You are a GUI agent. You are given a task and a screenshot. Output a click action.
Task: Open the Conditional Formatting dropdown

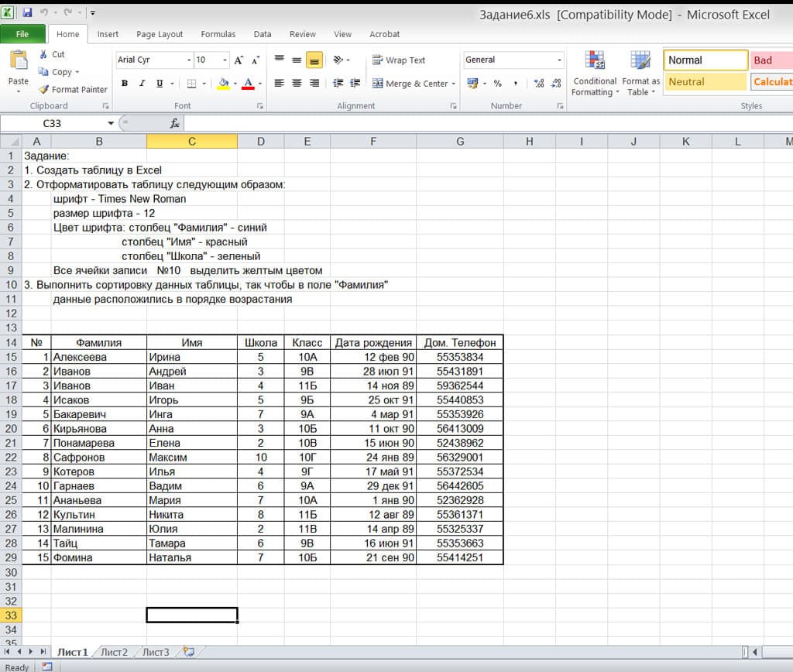click(x=595, y=75)
